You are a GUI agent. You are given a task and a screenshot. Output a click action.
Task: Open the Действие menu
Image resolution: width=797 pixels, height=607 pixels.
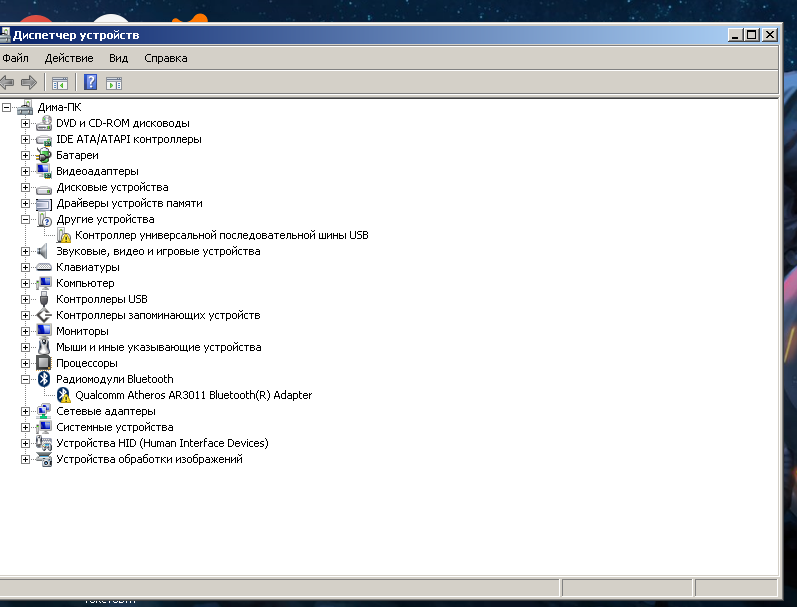[x=68, y=58]
